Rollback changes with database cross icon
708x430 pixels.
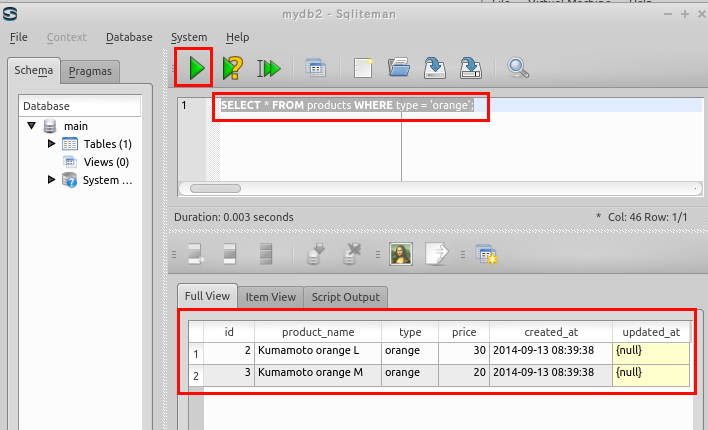(352, 254)
